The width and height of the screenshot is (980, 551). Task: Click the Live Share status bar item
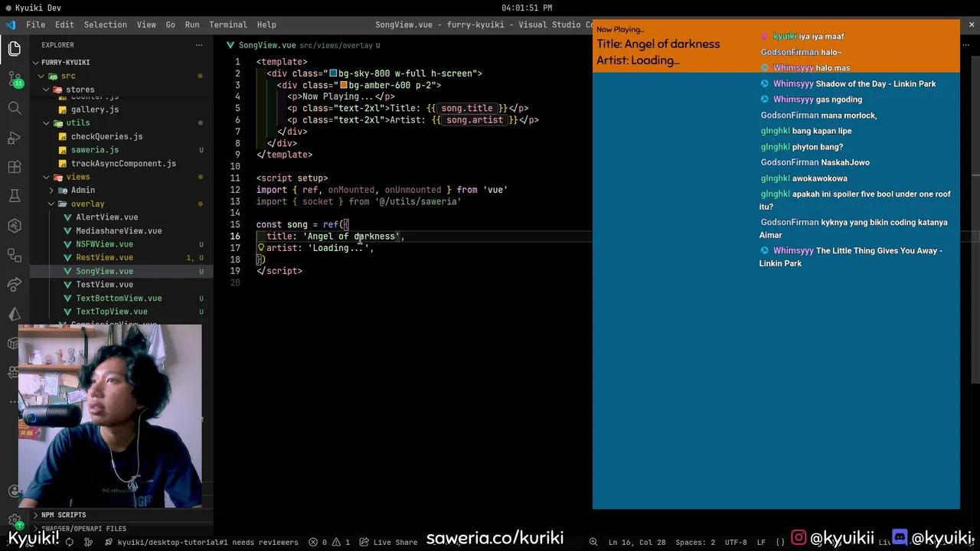tap(388, 542)
